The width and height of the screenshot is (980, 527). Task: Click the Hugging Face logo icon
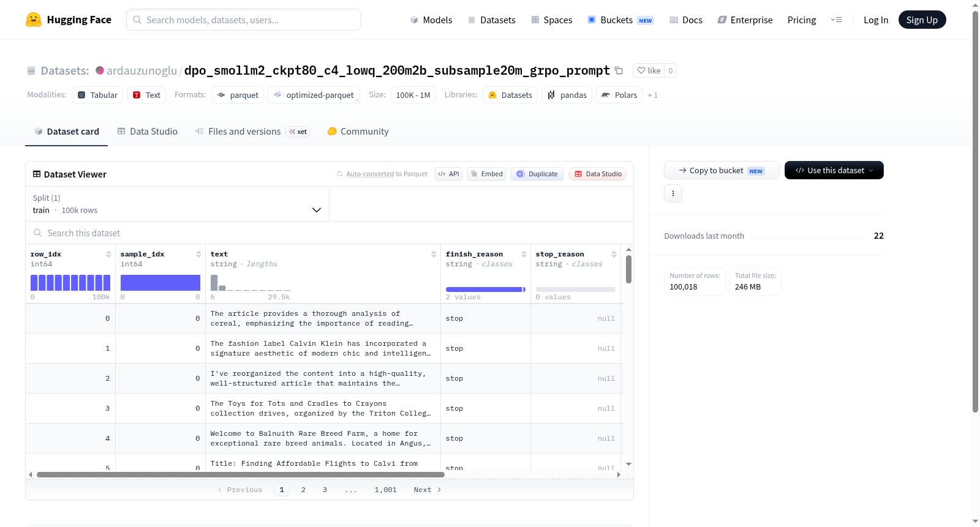click(34, 20)
